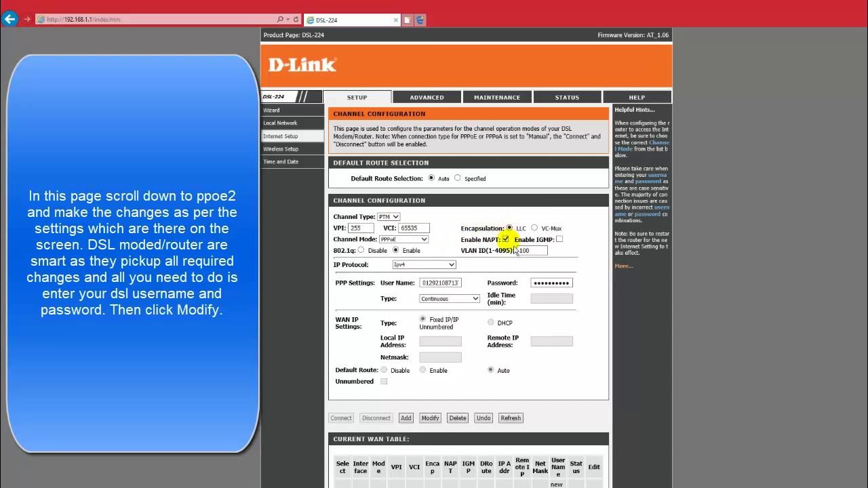This screenshot has height=488, width=868.
Task: Open Time and Date in the sidebar
Action: 293,161
